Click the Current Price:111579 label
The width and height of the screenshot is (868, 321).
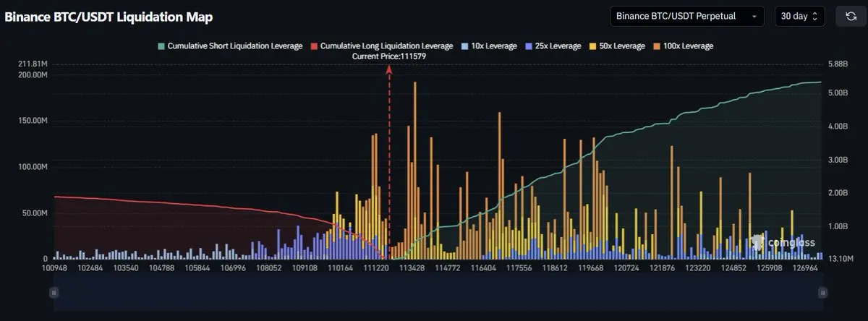point(388,56)
